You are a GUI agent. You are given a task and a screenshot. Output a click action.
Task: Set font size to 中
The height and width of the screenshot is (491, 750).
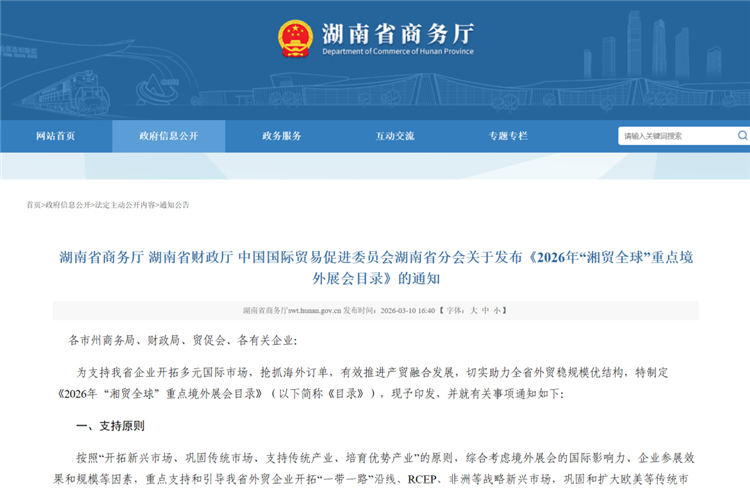(x=486, y=311)
